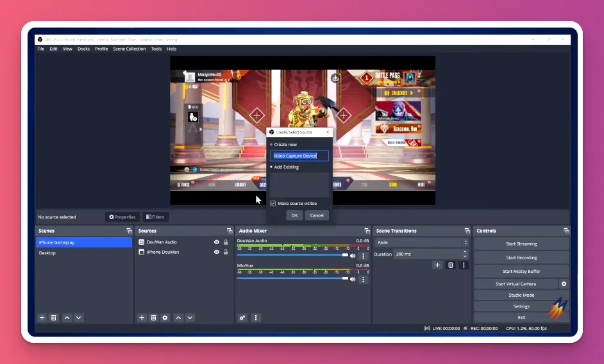Screen dimensions: 604x364
Task: Remove selected source with trash icon
Action: click(x=153, y=318)
